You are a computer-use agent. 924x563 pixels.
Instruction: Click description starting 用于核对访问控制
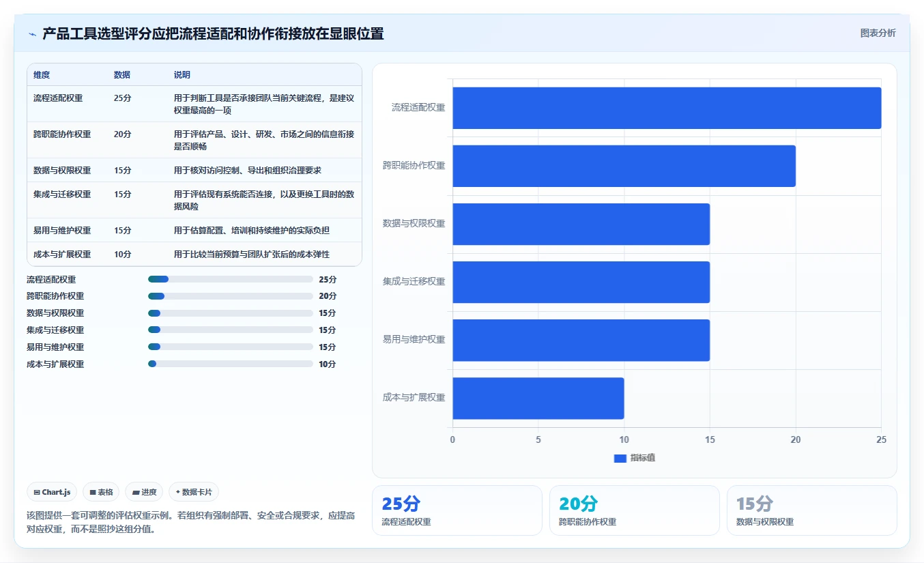pos(248,170)
